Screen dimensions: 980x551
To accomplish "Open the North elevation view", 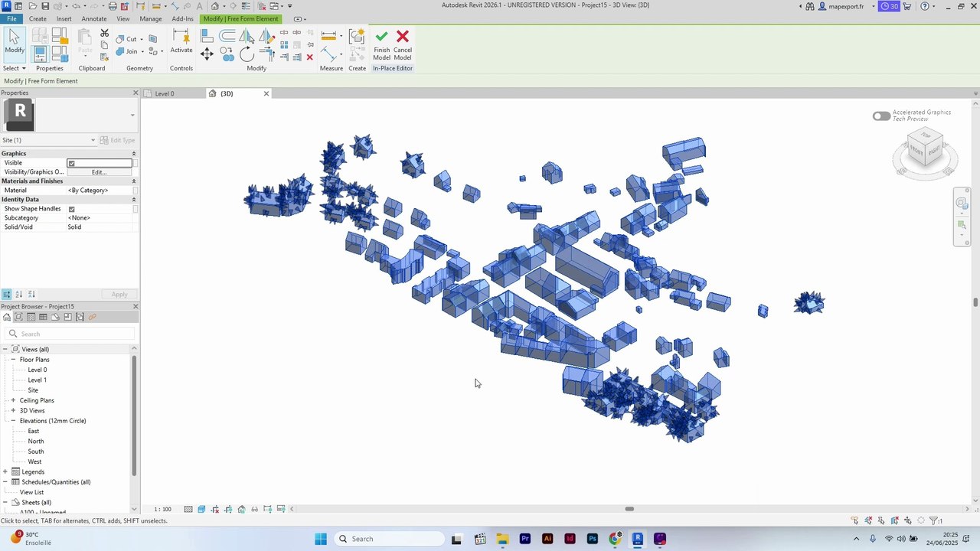I will pos(36,442).
